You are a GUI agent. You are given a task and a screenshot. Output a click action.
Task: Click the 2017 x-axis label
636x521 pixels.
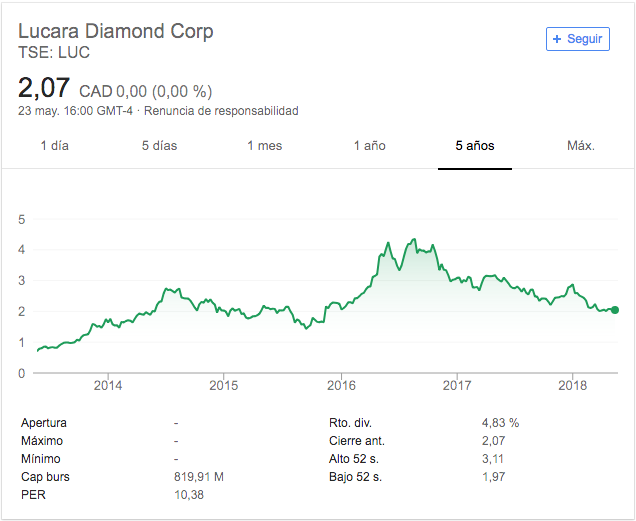click(x=457, y=385)
